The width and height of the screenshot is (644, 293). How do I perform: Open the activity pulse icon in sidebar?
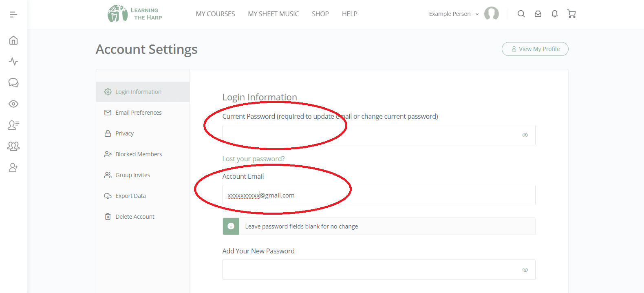[x=13, y=62]
